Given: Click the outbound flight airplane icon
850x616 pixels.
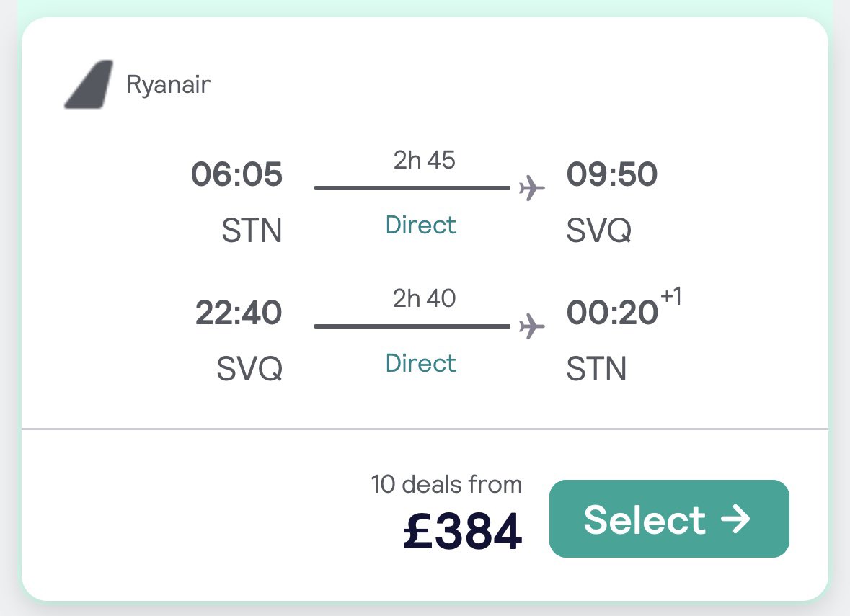Looking at the screenshot, I should 532,189.
